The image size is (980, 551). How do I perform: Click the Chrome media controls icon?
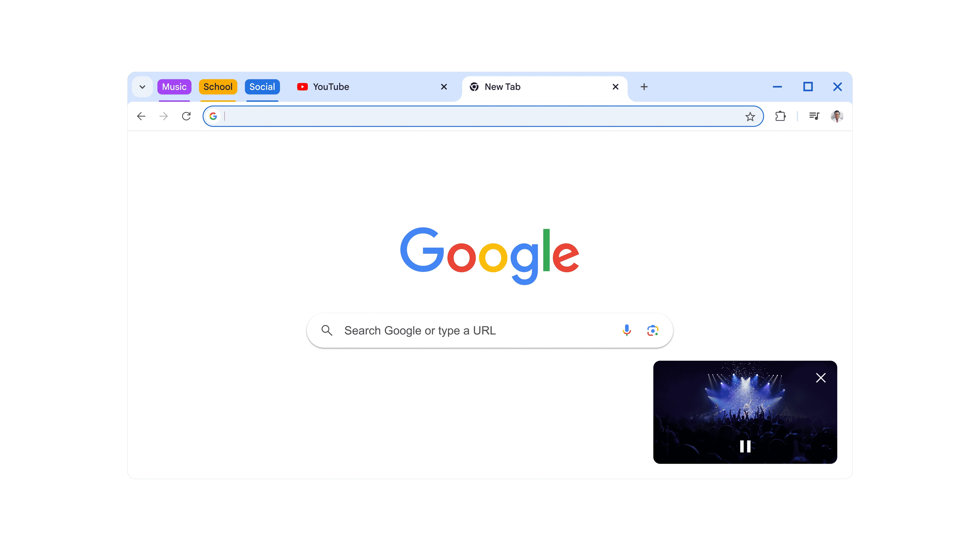click(814, 116)
